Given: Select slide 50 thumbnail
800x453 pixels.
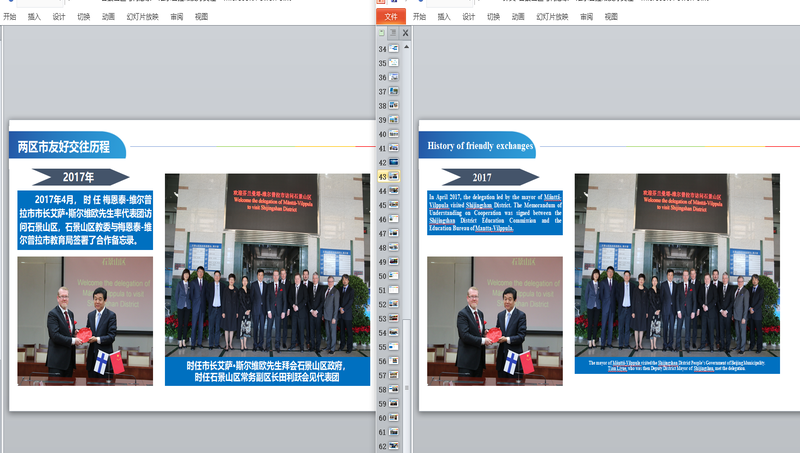Looking at the screenshot, I should pyautogui.click(x=393, y=276).
